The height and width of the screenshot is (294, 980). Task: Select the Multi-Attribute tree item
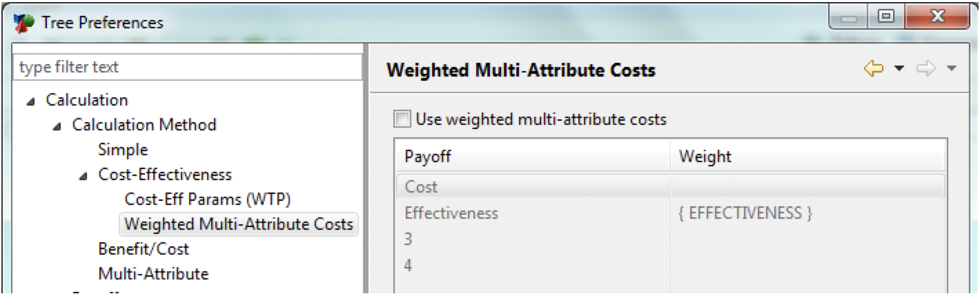point(153,273)
